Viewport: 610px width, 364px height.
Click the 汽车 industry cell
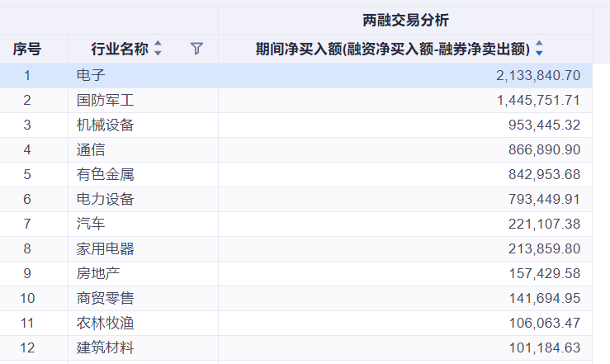tap(143, 225)
